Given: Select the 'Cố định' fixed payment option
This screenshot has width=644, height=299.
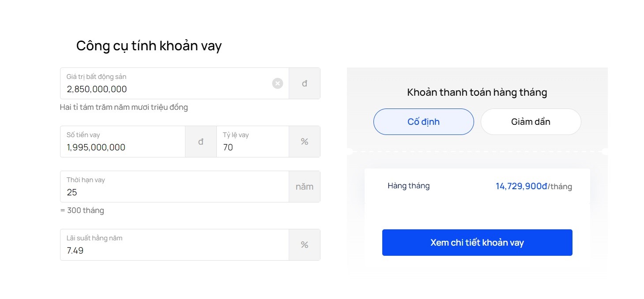Looking at the screenshot, I should (x=424, y=122).
